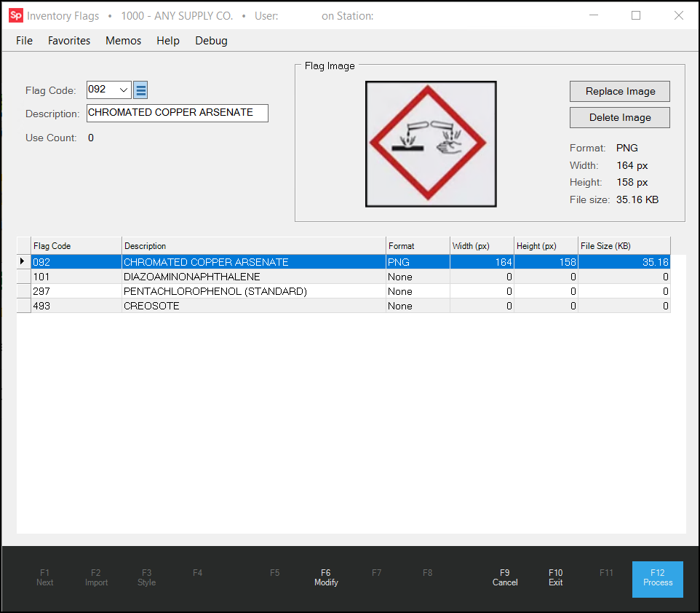This screenshot has width=700, height=613.
Task: Click the Sp application logo icon
Action: pyautogui.click(x=15, y=15)
